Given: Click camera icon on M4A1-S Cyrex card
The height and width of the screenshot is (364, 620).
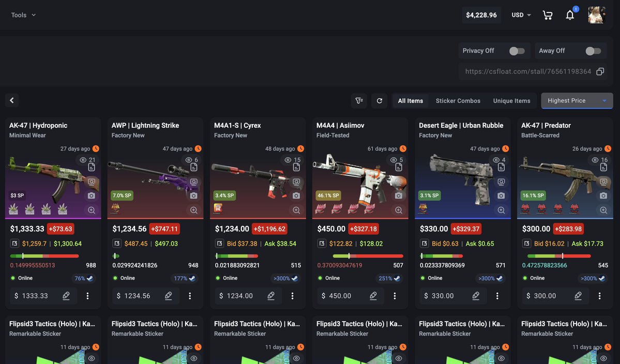Looking at the screenshot, I should 296,195.
